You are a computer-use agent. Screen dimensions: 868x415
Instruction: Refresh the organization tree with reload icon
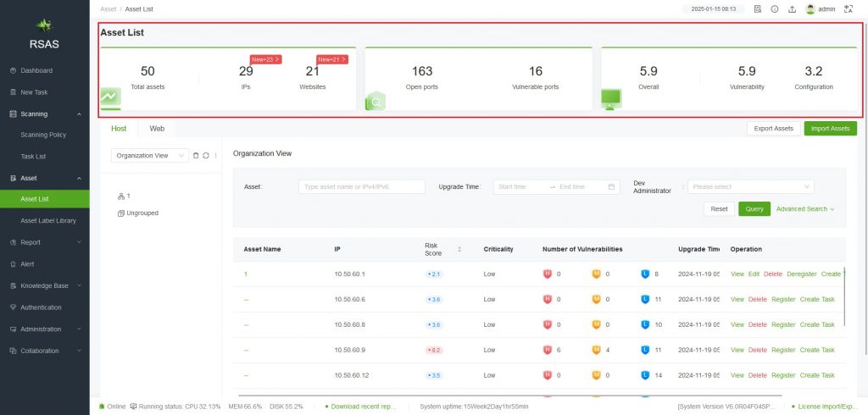206,156
